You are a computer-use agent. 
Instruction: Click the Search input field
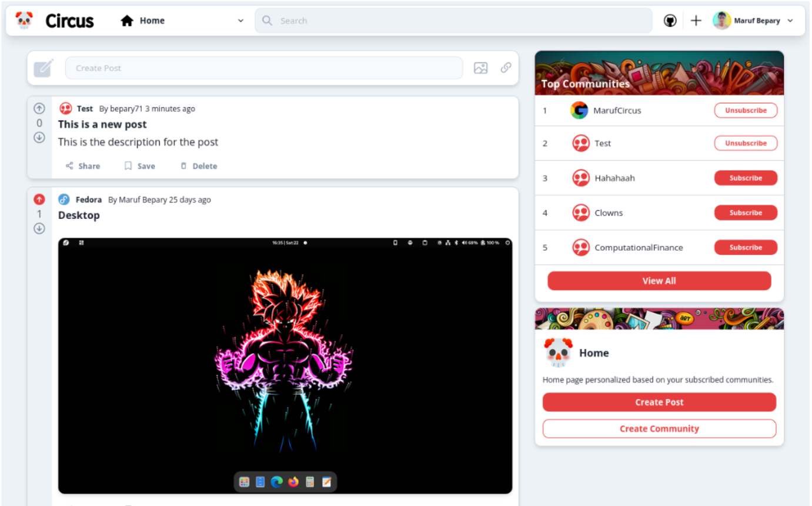point(453,21)
